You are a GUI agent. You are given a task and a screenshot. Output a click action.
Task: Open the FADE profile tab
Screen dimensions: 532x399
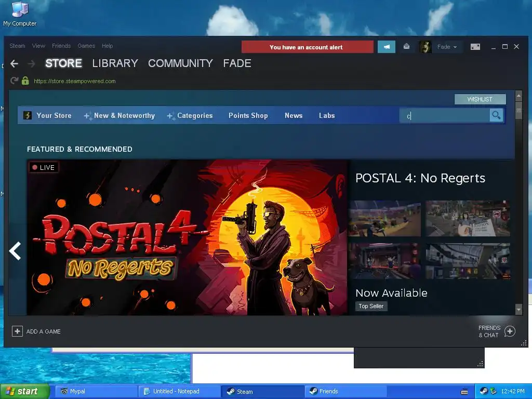point(237,63)
